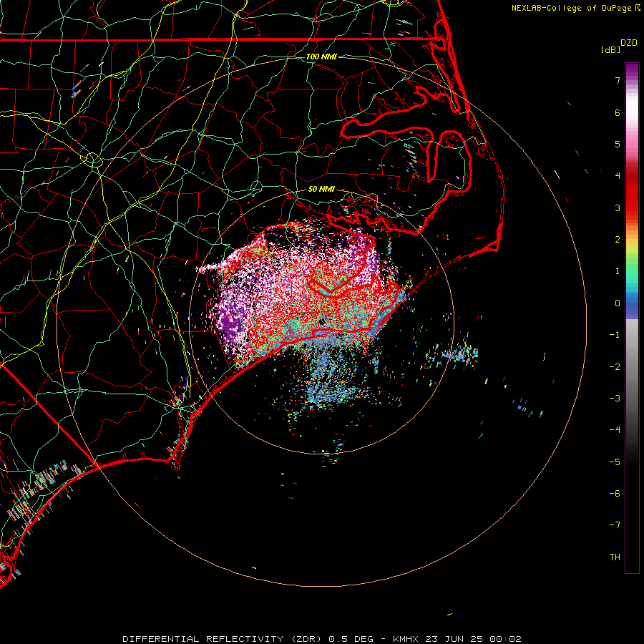
Task: Click the -5 value on the color scale
Action: click(615, 462)
